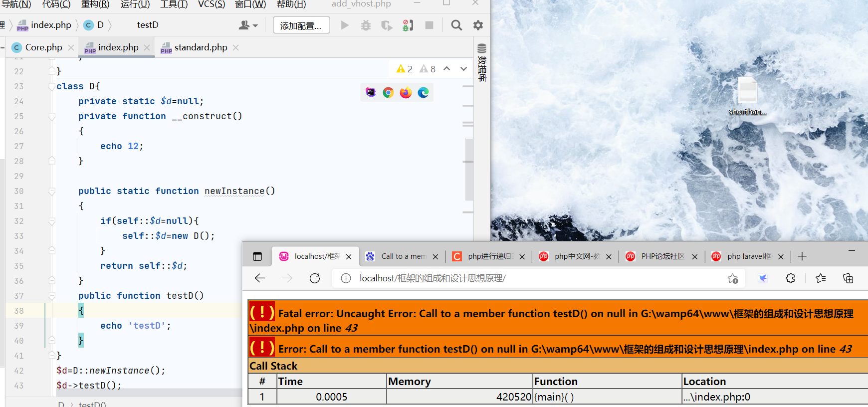Viewport: 868px width, 407px height.
Task: Click testD in the navigation breadcrumb
Action: (148, 25)
